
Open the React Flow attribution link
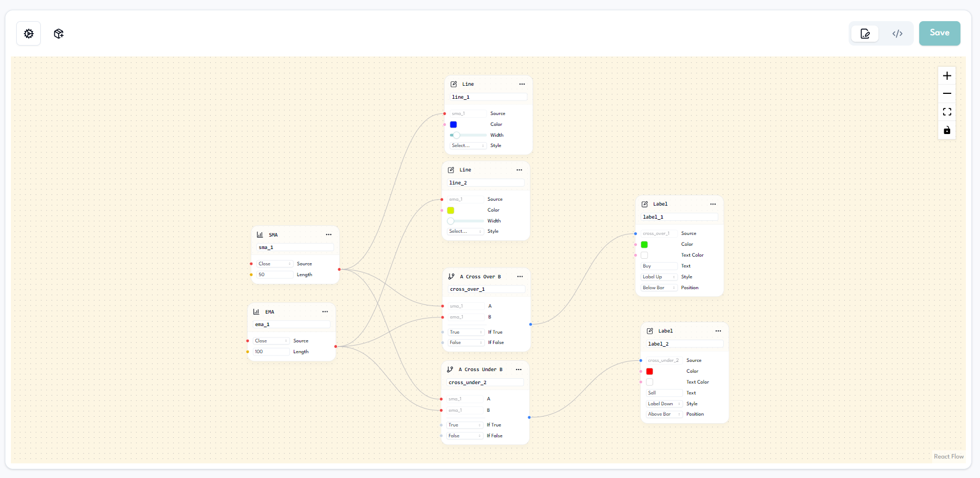tap(949, 457)
